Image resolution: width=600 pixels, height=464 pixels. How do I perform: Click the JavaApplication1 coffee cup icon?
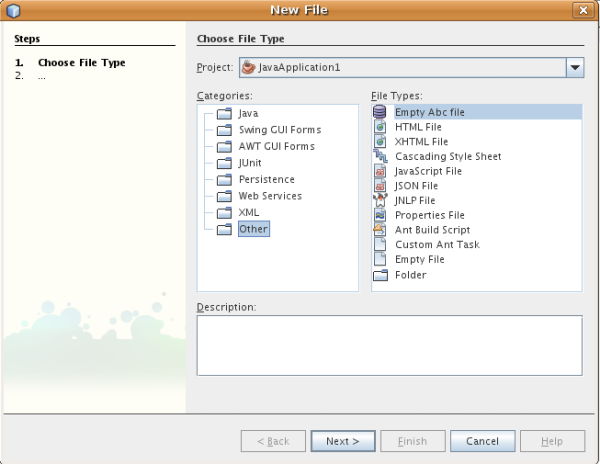click(x=248, y=67)
